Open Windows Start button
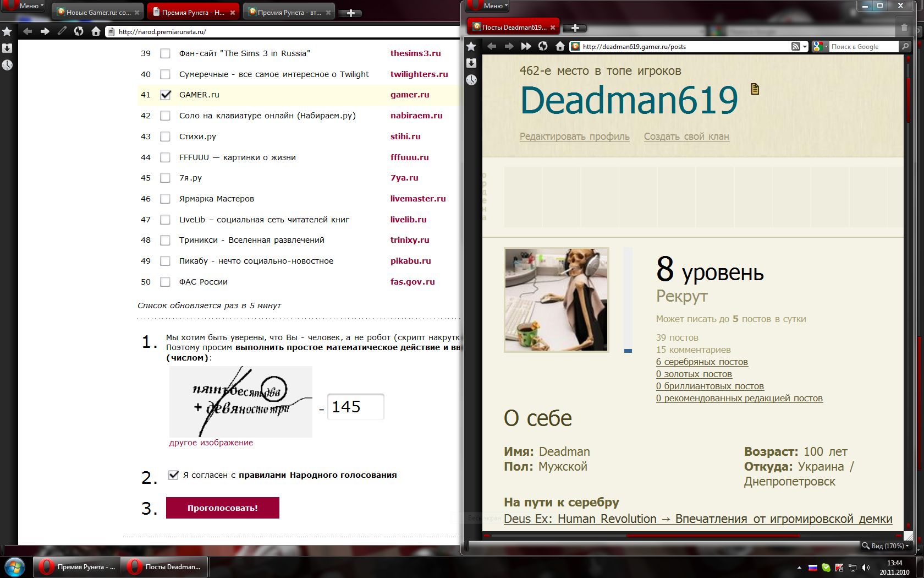924x578 pixels. point(15,567)
